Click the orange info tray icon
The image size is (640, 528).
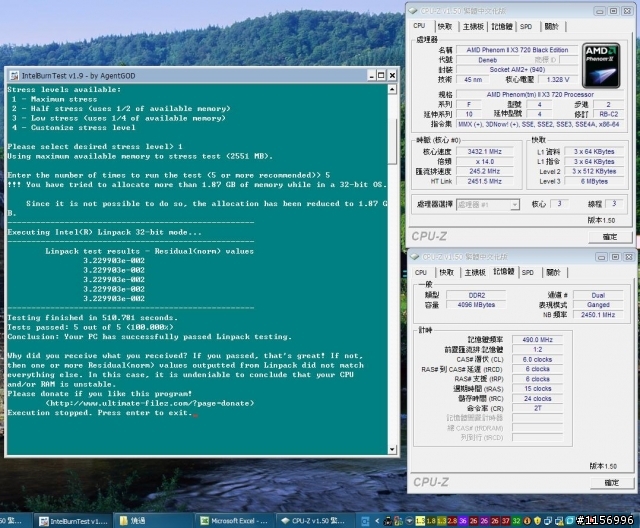pos(527,521)
